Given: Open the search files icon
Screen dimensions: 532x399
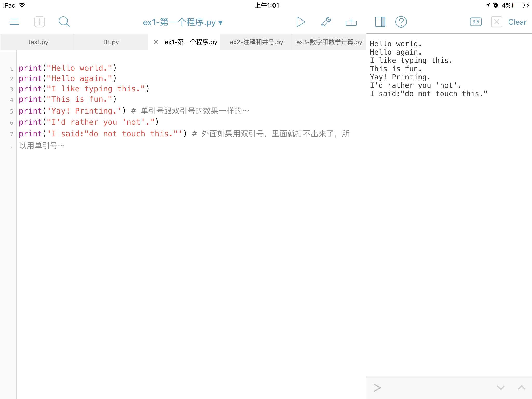Looking at the screenshot, I should [x=64, y=21].
